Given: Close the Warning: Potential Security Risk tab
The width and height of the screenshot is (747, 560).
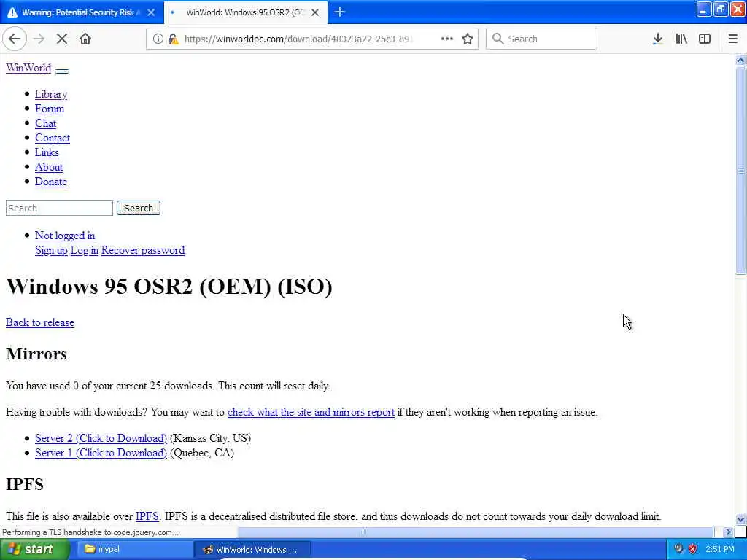Looking at the screenshot, I should (151, 12).
